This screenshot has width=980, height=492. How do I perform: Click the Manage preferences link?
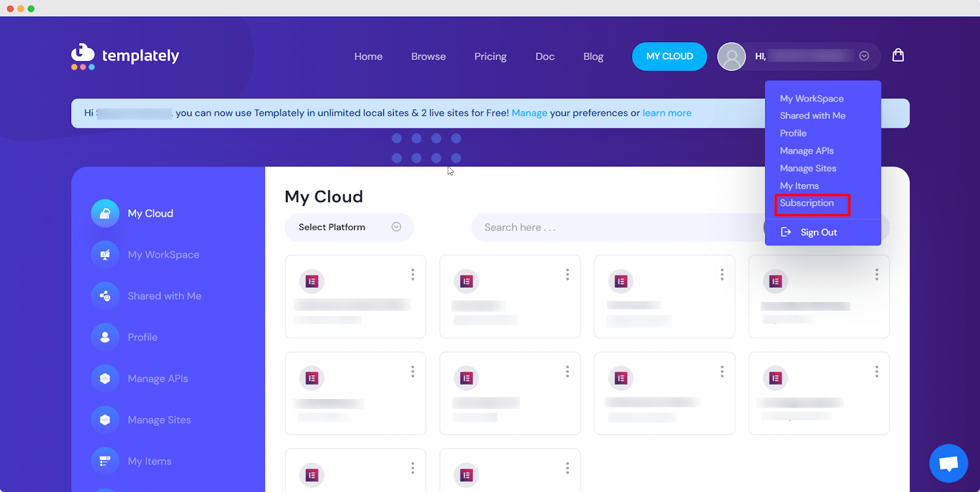pos(529,113)
